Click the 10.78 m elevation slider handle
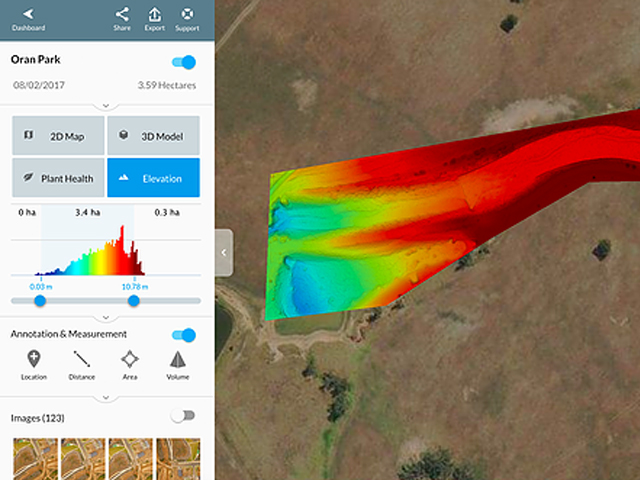The height and width of the screenshot is (480, 640). (x=133, y=300)
